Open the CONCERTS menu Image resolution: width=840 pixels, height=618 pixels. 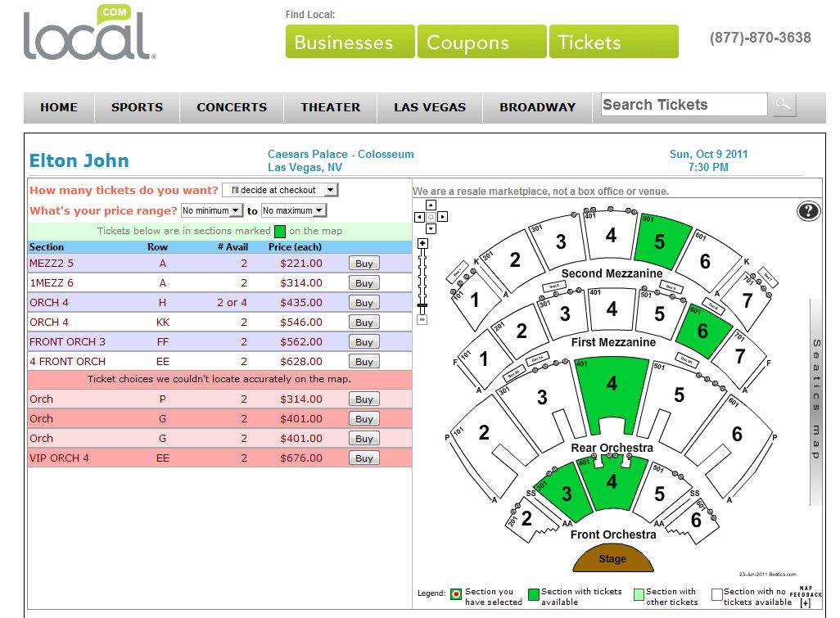pos(232,107)
